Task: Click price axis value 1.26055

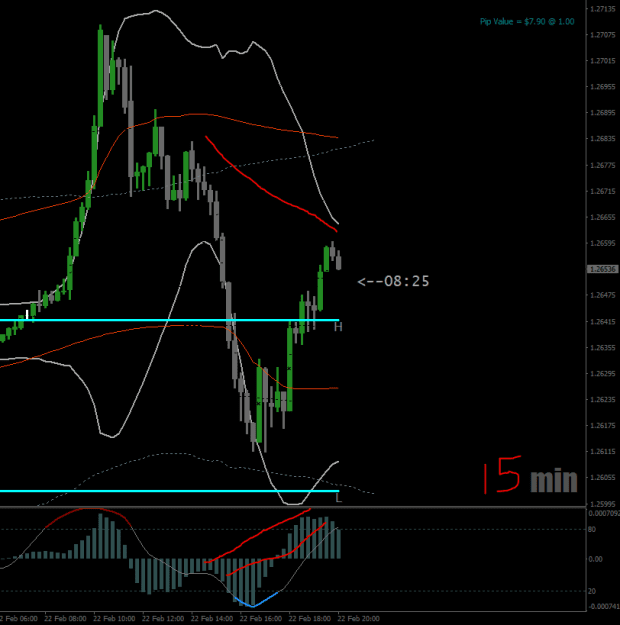Action: click(x=603, y=477)
